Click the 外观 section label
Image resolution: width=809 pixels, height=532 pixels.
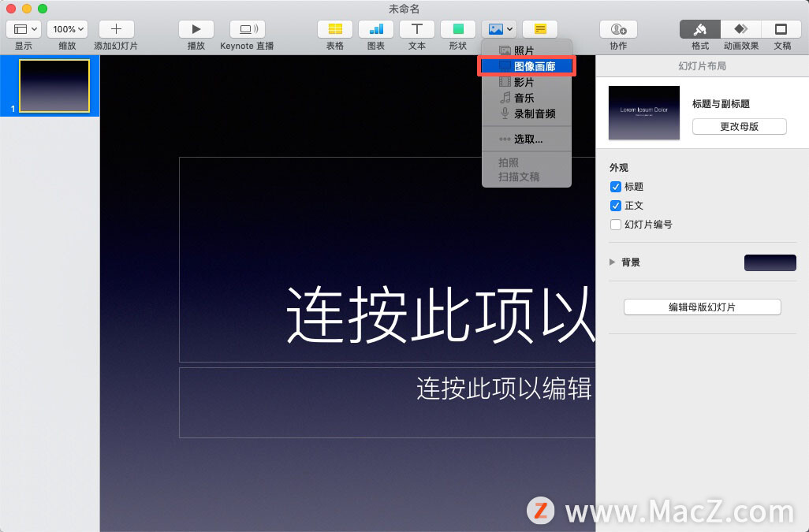619,168
